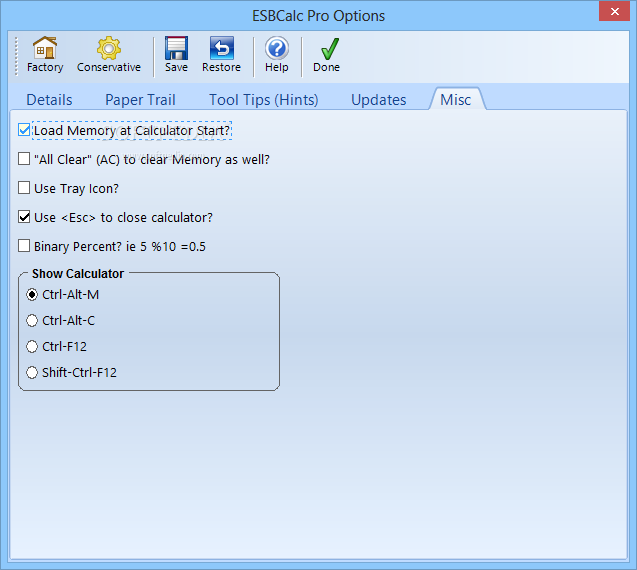Close the ESBCalc Pro Options window
The width and height of the screenshot is (637, 570).
pyautogui.click(x=614, y=11)
